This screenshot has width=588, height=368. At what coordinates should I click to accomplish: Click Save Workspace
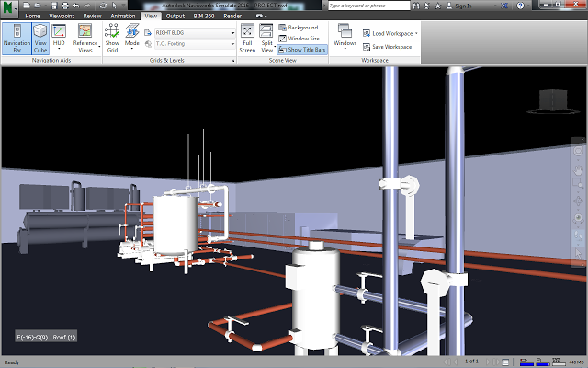(387, 47)
